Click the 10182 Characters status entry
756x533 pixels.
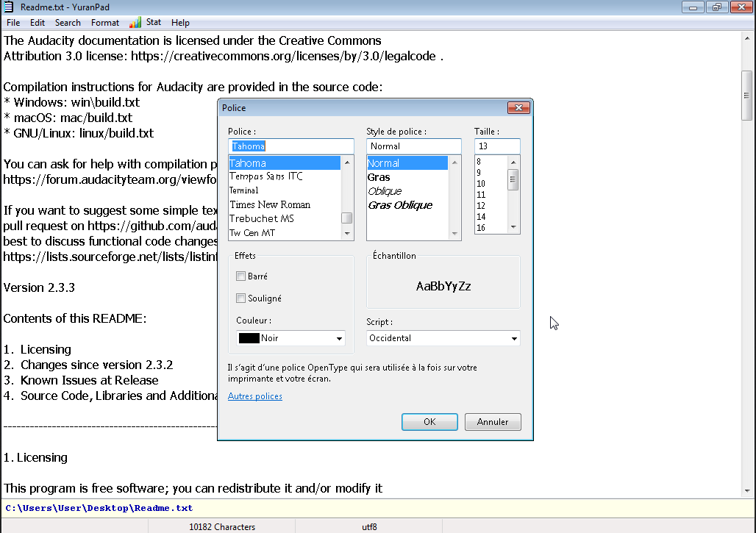click(222, 526)
